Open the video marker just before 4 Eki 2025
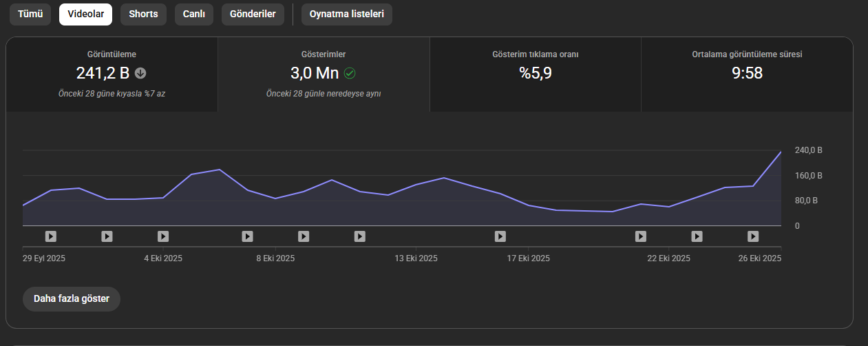This screenshot has width=868, height=346. click(163, 236)
